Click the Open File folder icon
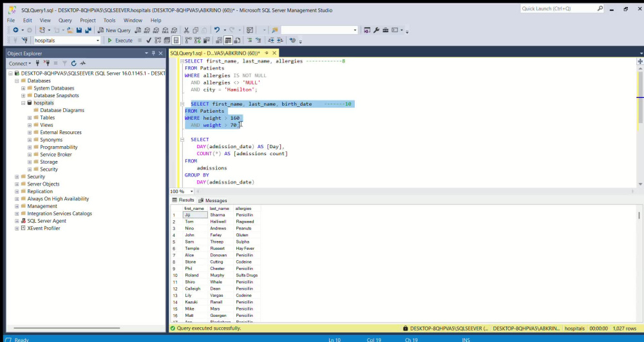 [70, 30]
